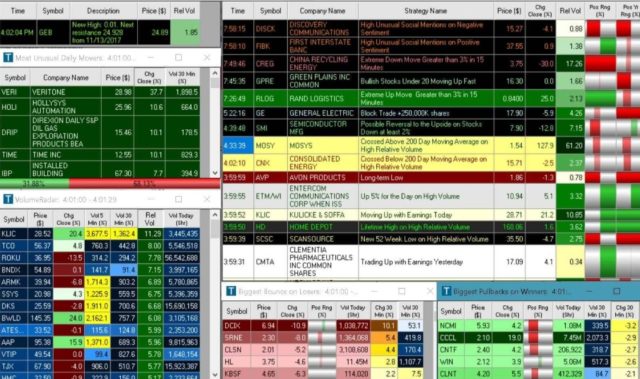Select IBP Installed Building row

(100, 169)
